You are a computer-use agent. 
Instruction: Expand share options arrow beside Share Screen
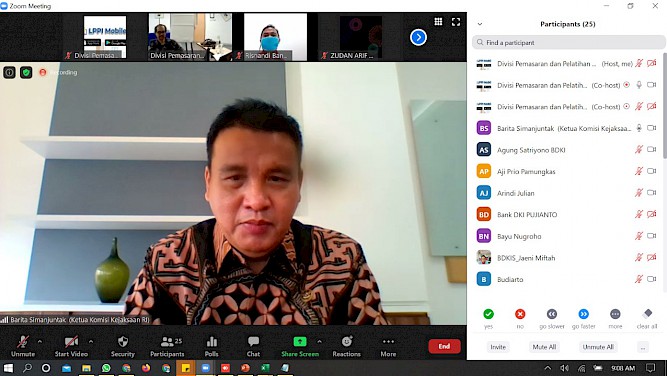click(319, 341)
